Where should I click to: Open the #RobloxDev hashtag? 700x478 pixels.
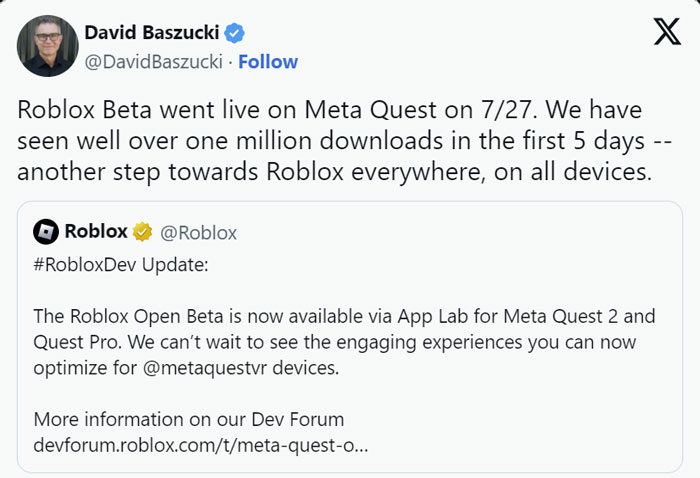(x=85, y=265)
